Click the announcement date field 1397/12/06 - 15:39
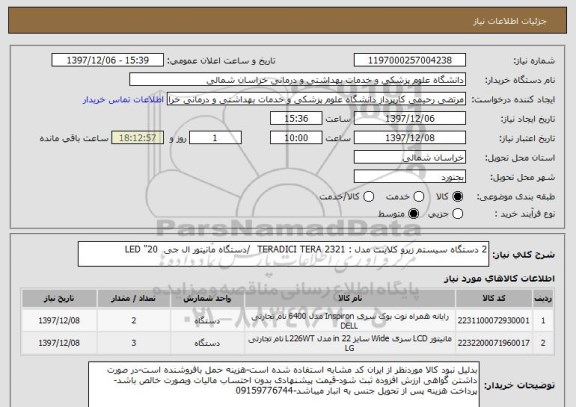Image resolution: width=576 pixels, height=407 pixels. pos(108,60)
